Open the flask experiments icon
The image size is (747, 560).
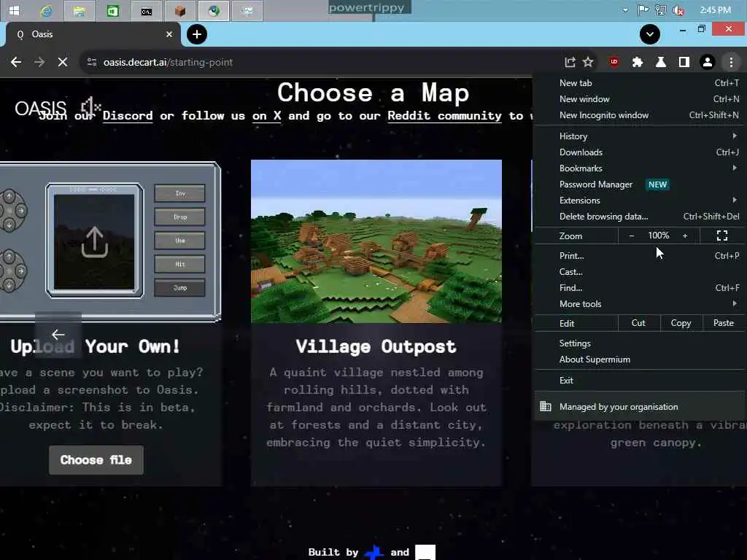[x=661, y=62]
